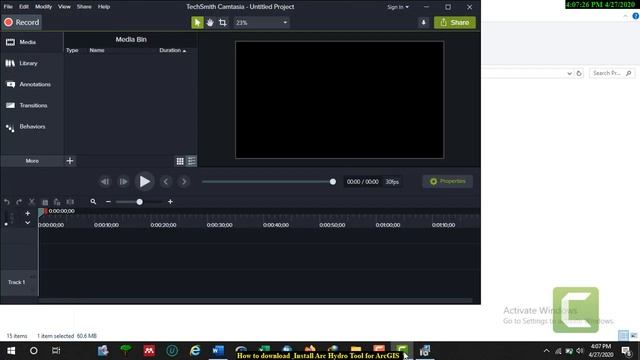Open Microsoft Word from the taskbar

[218, 351]
